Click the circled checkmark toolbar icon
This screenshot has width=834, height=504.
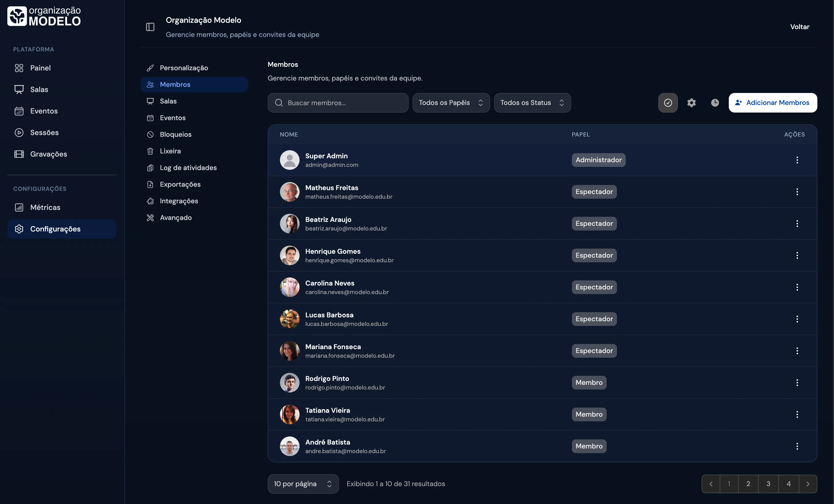[668, 103]
